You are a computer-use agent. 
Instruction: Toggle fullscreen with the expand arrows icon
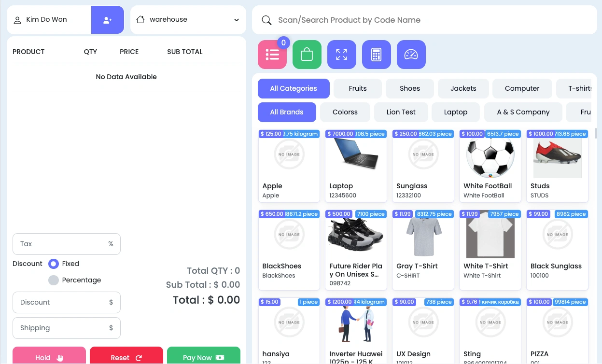[x=342, y=55]
